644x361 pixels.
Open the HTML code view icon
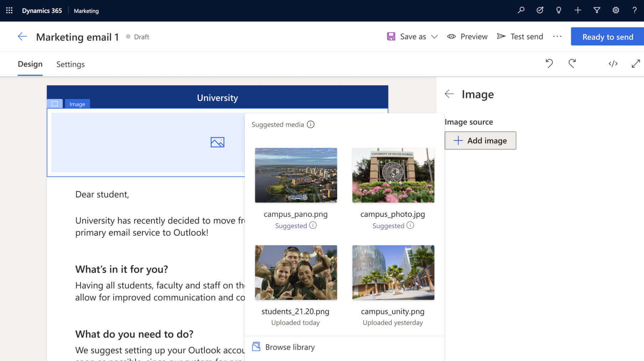(613, 64)
